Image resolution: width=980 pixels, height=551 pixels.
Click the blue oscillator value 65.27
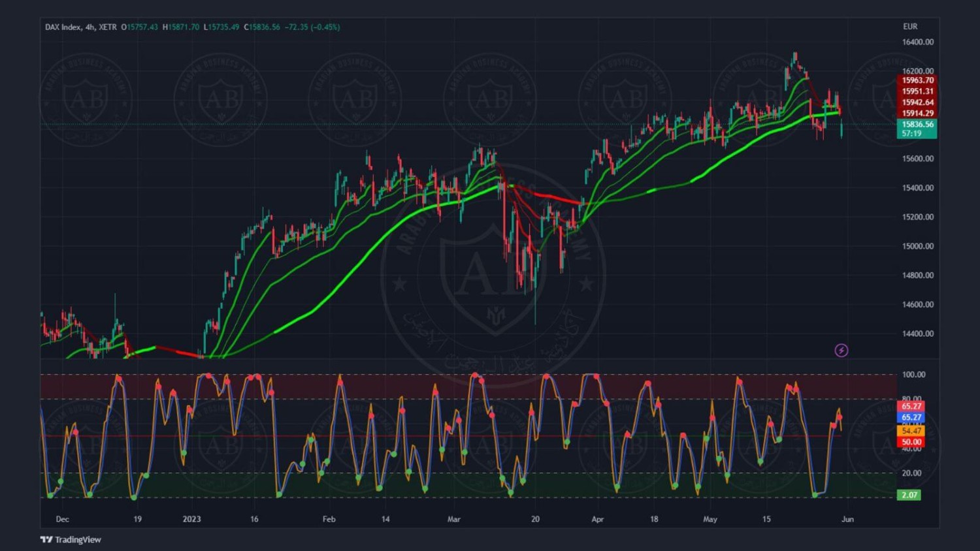pos(911,417)
